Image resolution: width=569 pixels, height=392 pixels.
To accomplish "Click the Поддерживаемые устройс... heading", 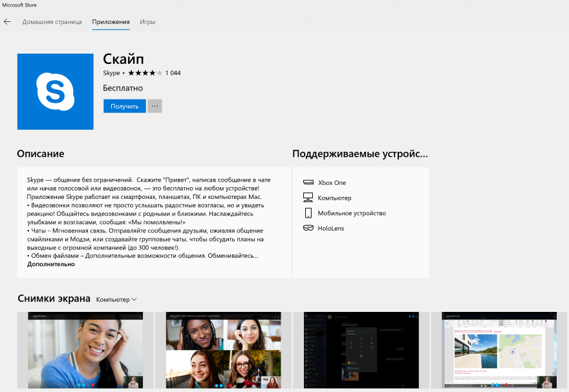I will point(360,154).
